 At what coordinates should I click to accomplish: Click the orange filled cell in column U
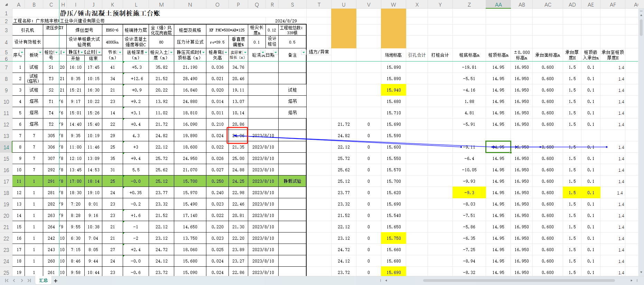pos(344,28)
